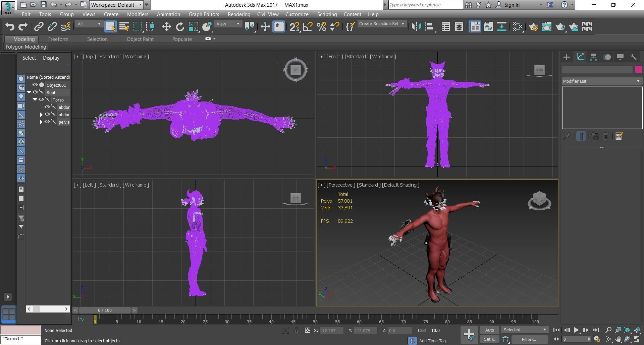Open the Motion command panel tab
644x345 pixels.
(607, 57)
